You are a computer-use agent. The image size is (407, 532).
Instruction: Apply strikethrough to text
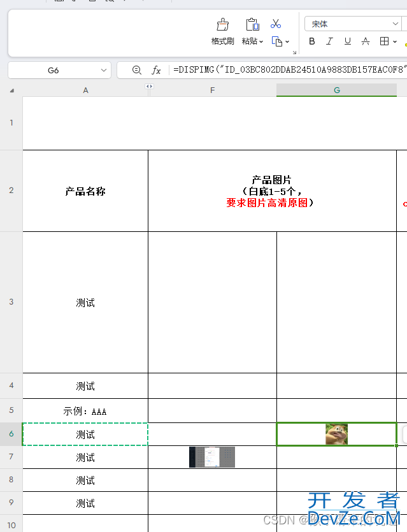point(366,41)
